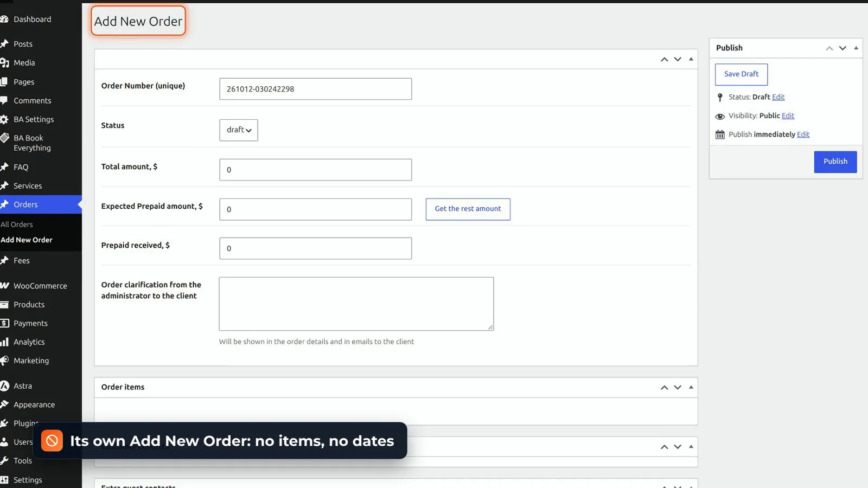Screen dimensions: 868x488
Task: Edit the Status: Draft setting
Action: [x=778, y=97]
